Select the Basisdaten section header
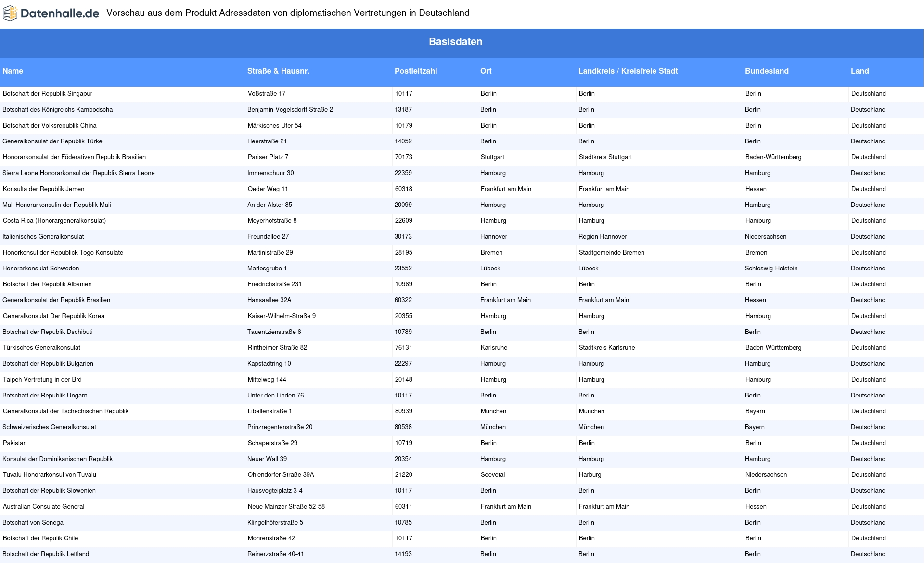This screenshot has width=924, height=563. click(x=456, y=42)
